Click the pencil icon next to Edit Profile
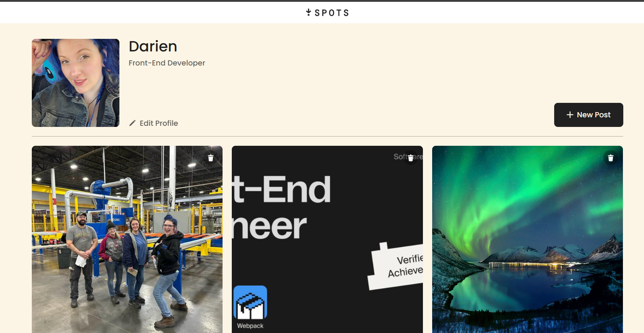644x333 pixels. (133, 123)
